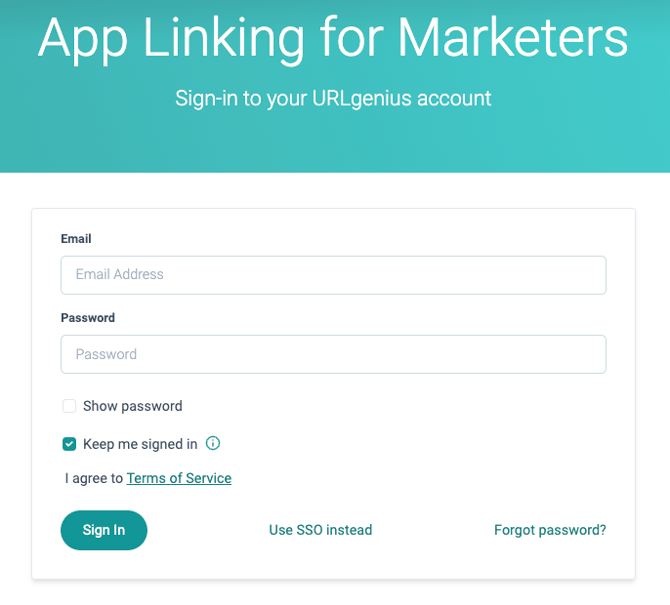The image size is (670, 605).
Task: Choose Use SSO instead
Action: tap(320, 530)
